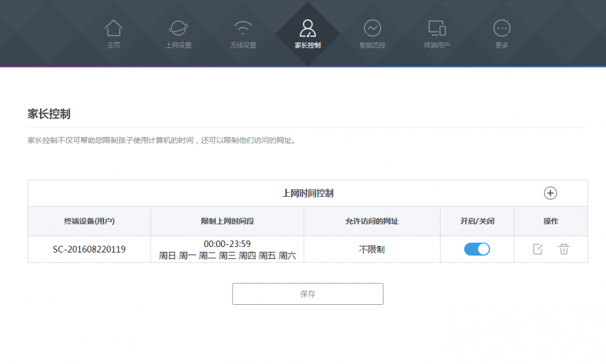Image resolution: width=606 pixels, height=364 pixels.
Task: Open wireless settings Wi-Fi icon (无线设置)
Action: (242, 28)
